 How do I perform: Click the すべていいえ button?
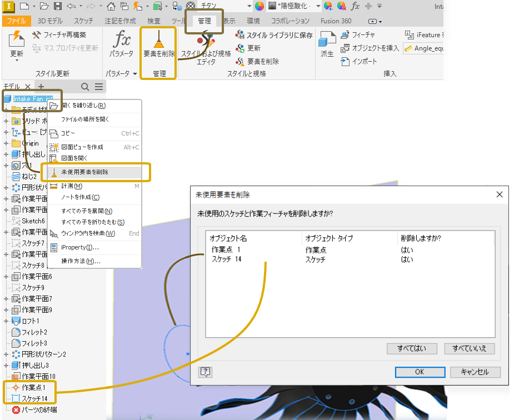[x=470, y=348]
